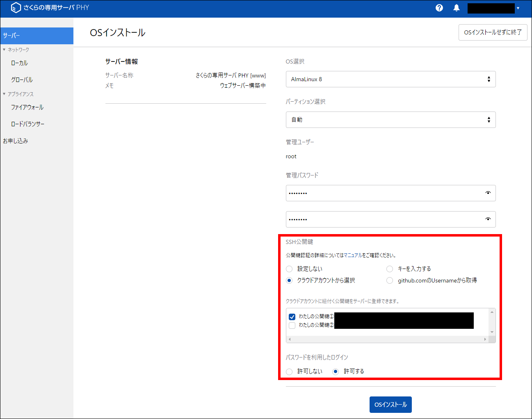The width and height of the screenshot is (532, 419).
Task: Show confirmation password with eye icon
Action: coord(488,219)
